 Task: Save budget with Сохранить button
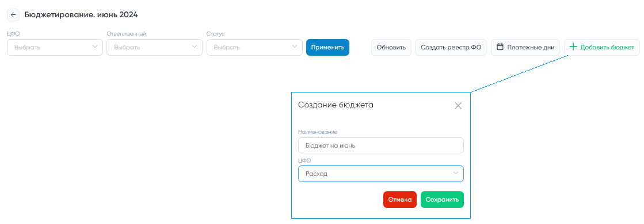pyautogui.click(x=442, y=200)
